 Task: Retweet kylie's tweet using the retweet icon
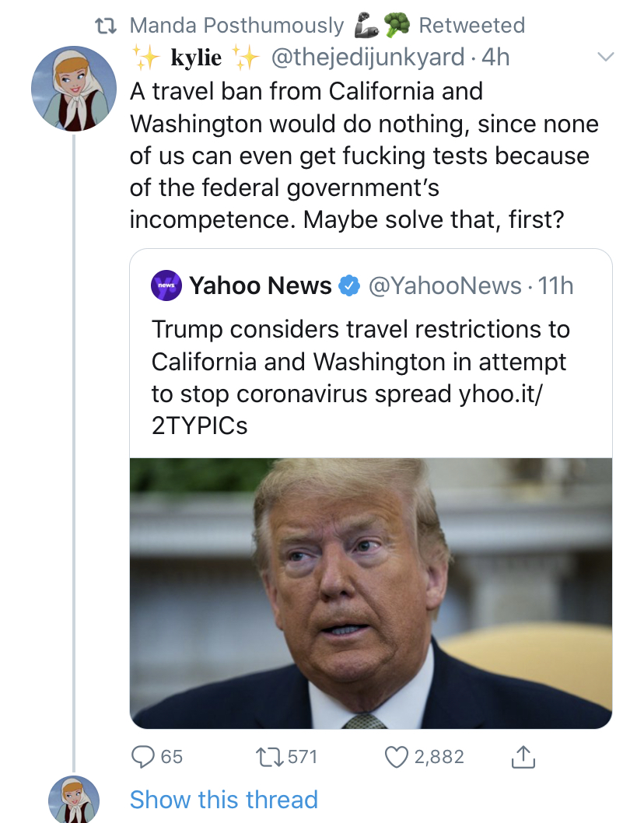pyautogui.click(x=268, y=757)
